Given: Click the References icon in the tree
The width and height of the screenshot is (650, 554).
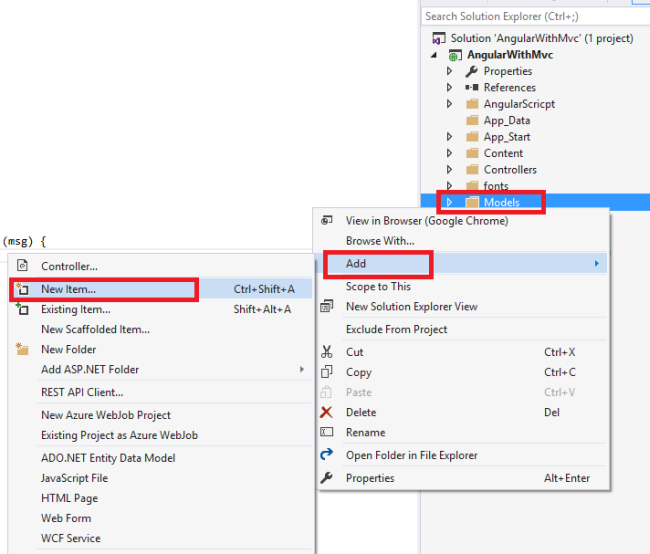Looking at the screenshot, I should tap(471, 87).
